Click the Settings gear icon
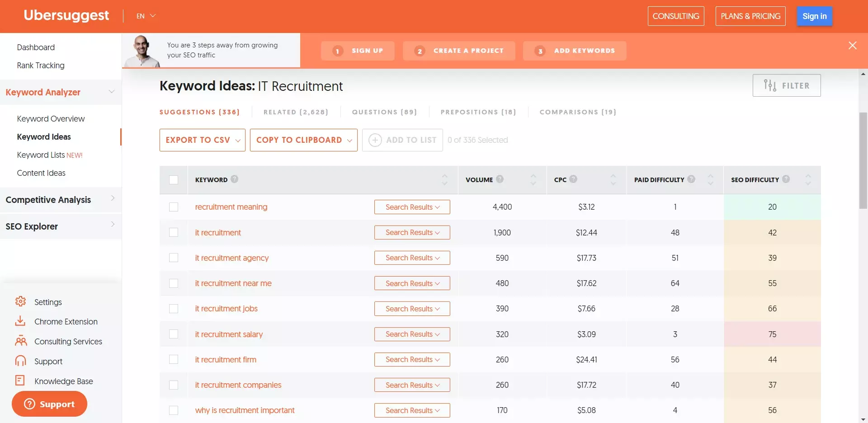868x423 pixels. (20, 301)
